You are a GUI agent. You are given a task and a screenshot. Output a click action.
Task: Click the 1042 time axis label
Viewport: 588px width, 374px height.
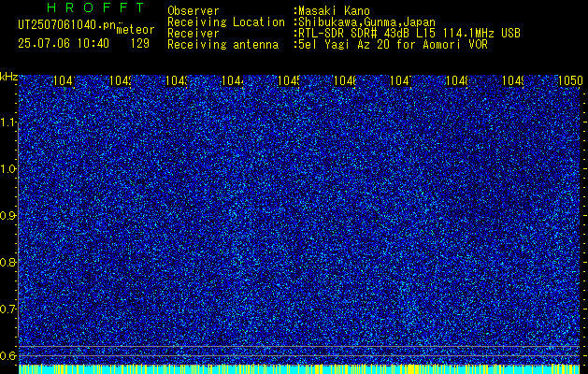pos(121,80)
